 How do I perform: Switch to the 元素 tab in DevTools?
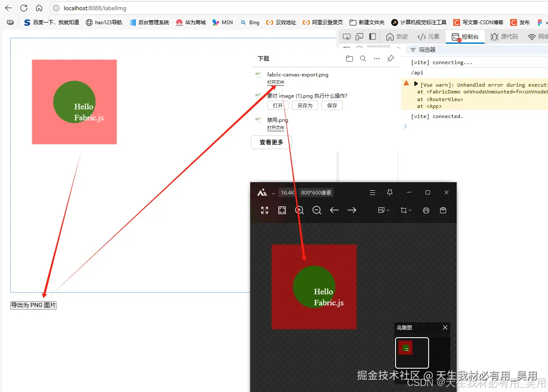pyautogui.click(x=429, y=37)
